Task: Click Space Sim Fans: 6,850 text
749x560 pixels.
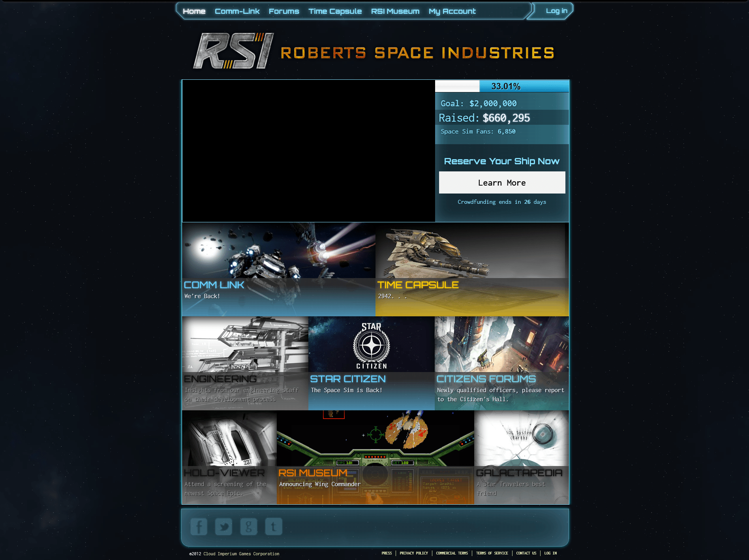Action: tap(478, 132)
